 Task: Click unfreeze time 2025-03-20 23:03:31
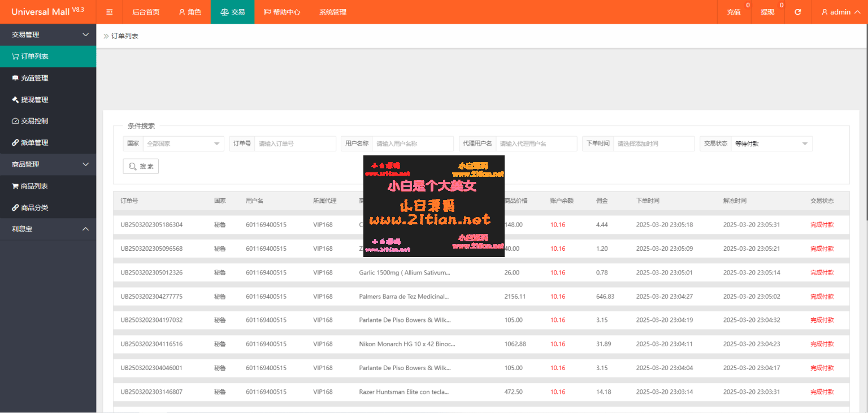[x=752, y=392]
